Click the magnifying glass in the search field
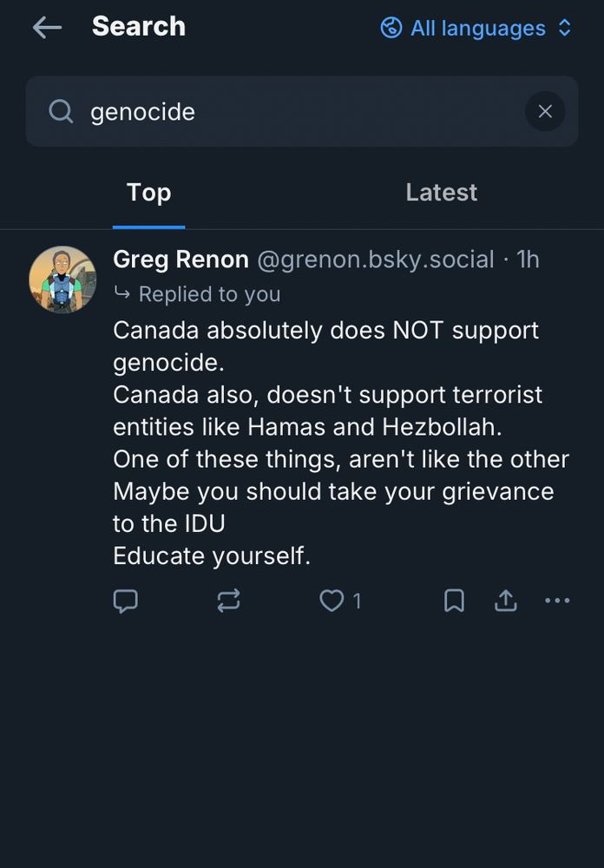 (59, 111)
